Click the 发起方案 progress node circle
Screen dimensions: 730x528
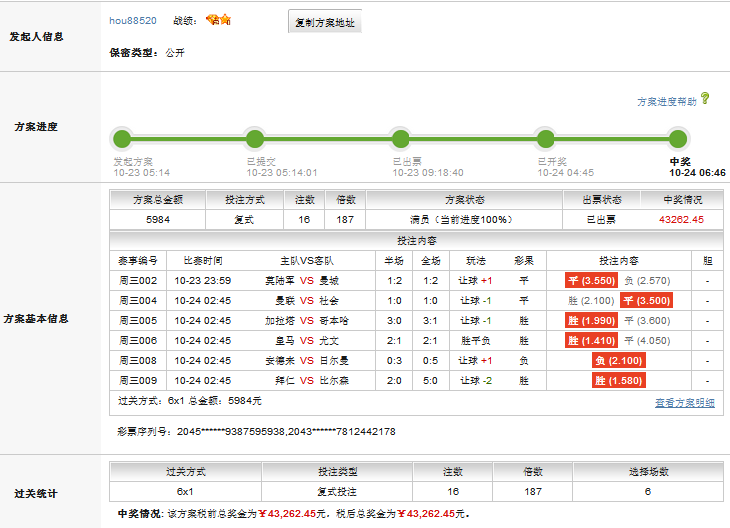pyautogui.click(x=122, y=138)
